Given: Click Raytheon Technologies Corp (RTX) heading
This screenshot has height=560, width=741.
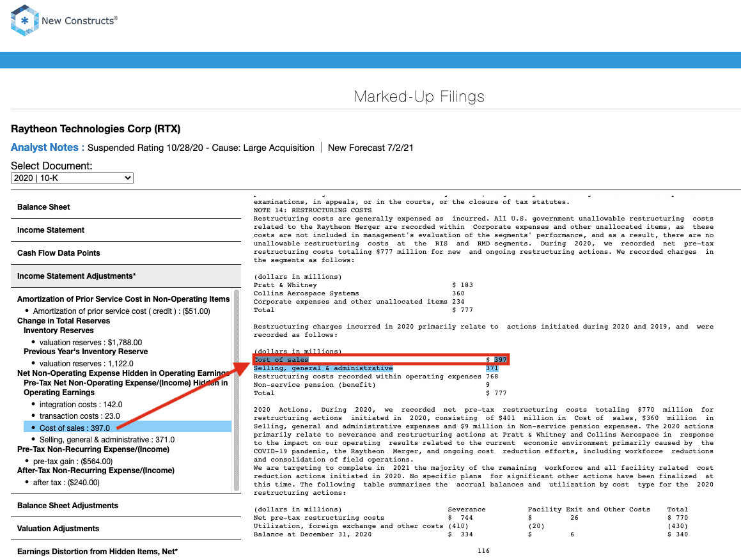Looking at the screenshot, I should tap(95, 129).
